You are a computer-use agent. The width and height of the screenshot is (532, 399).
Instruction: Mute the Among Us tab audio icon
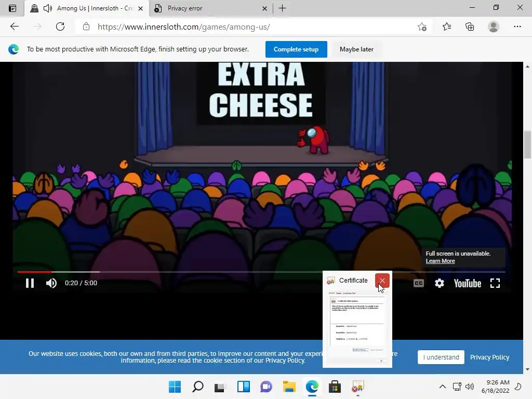tap(48, 8)
